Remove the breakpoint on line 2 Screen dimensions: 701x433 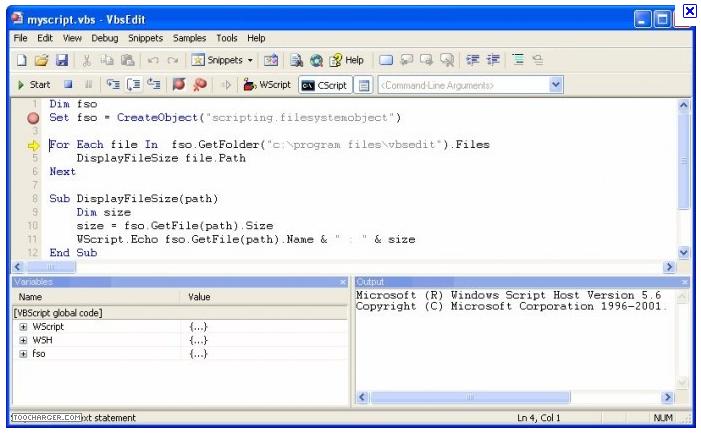(33, 118)
